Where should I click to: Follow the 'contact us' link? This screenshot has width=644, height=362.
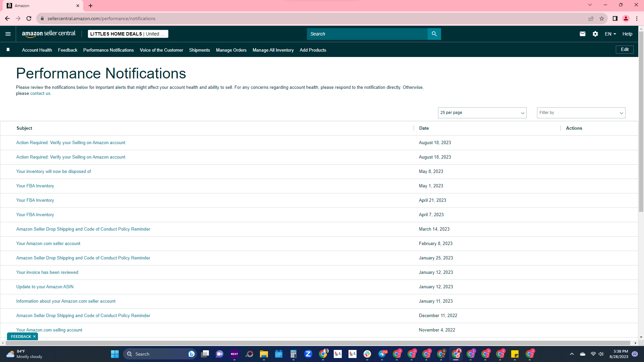point(40,94)
